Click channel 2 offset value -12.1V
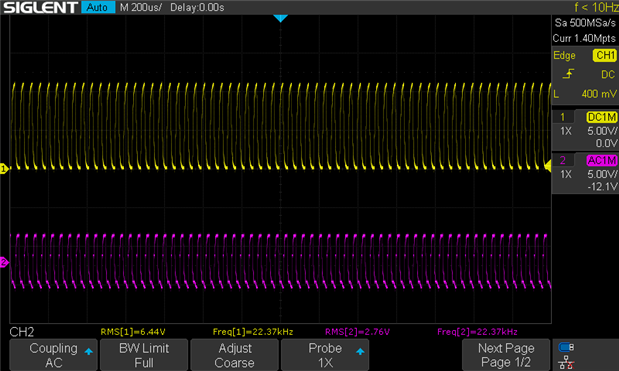 point(602,186)
